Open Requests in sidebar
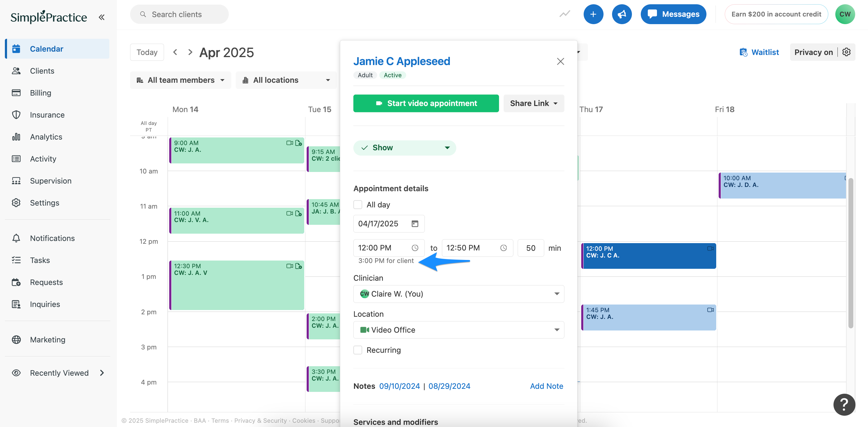The width and height of the screenshot is (868, 427). click(x=57, y=282)
